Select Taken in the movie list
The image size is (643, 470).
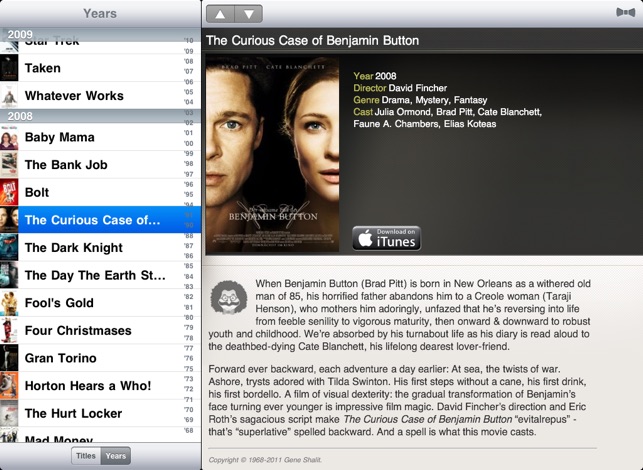[100, 68]
